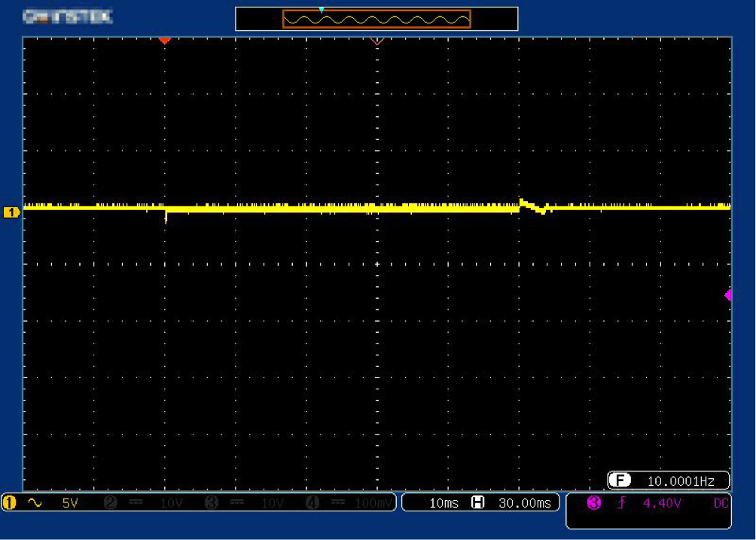Viewport: 756px width, 540px height.
Task: Click the channel 4 number icon
Action: point(312,503)
